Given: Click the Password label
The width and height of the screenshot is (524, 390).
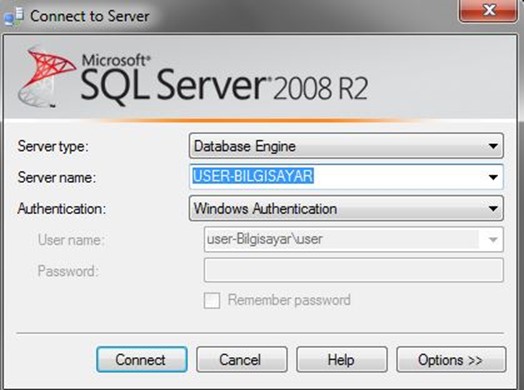Looking at the screenshot, I should [x=68, y=271].
